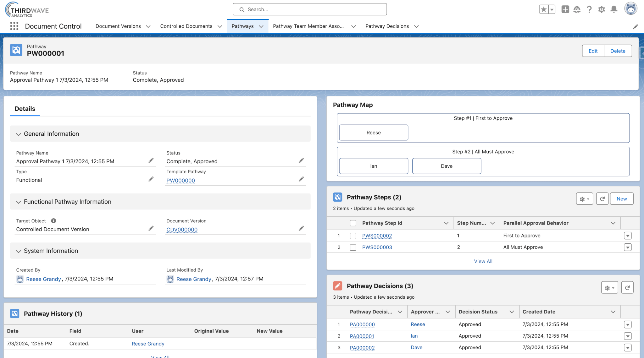
Task: Open Pathway Steps list settings gear
Action: [585, 199]
